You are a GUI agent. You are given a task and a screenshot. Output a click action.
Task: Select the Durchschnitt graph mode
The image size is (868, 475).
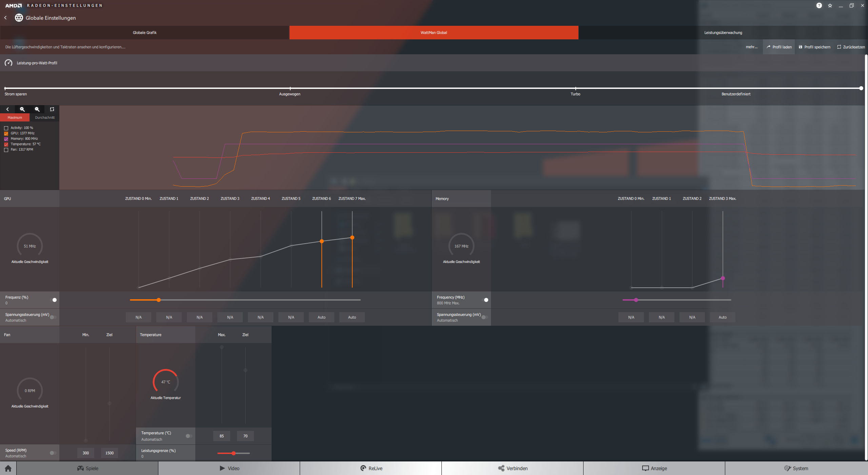pos(45,117)
